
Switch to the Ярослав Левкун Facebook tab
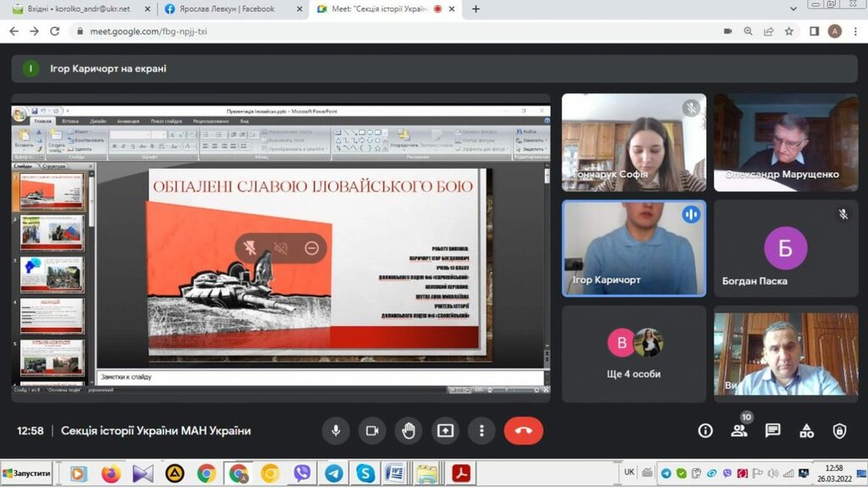click(x=229, y=9)
